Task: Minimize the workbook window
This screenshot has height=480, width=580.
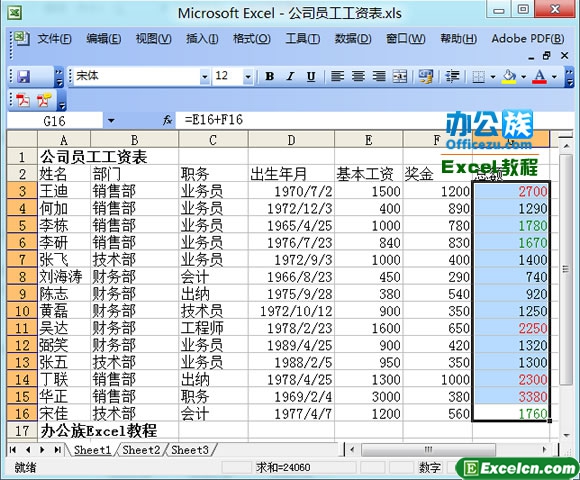Action: (531, 57)
